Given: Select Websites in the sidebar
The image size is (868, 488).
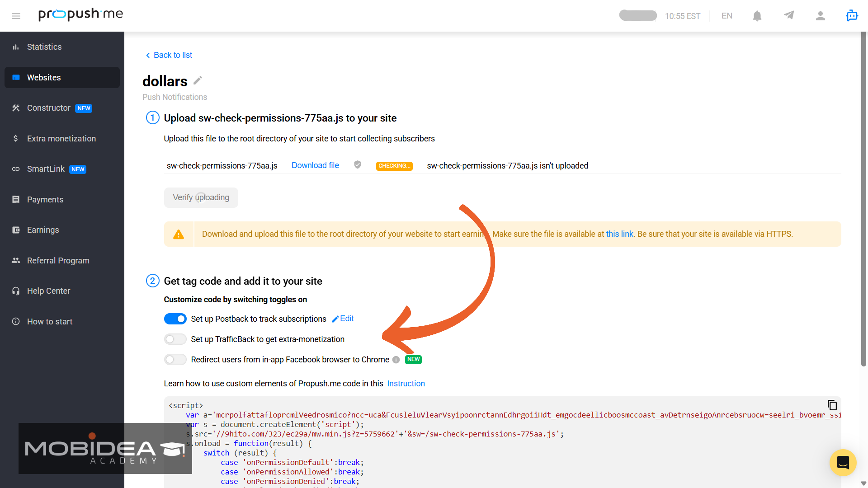Looking at the screenshot, I should pos(62,77).
